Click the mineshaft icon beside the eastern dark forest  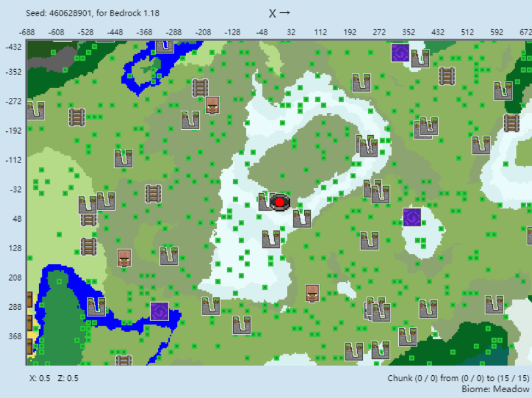[x=511, y=123]
